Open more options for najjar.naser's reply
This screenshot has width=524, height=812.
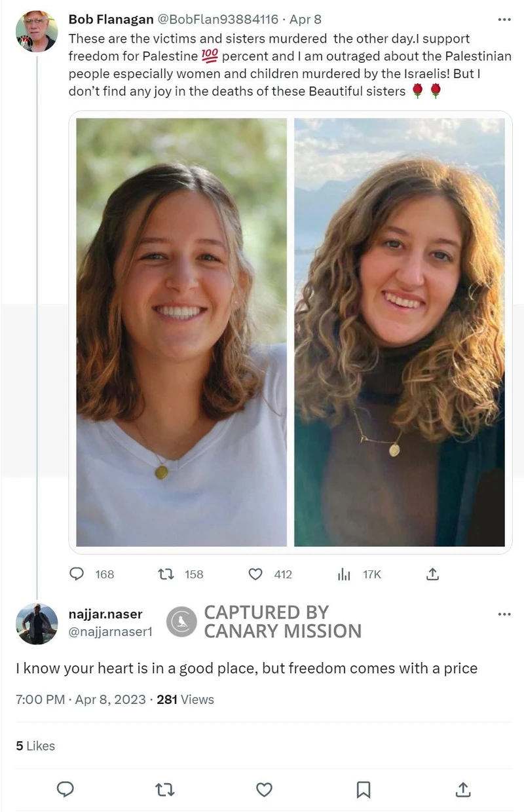504,614
